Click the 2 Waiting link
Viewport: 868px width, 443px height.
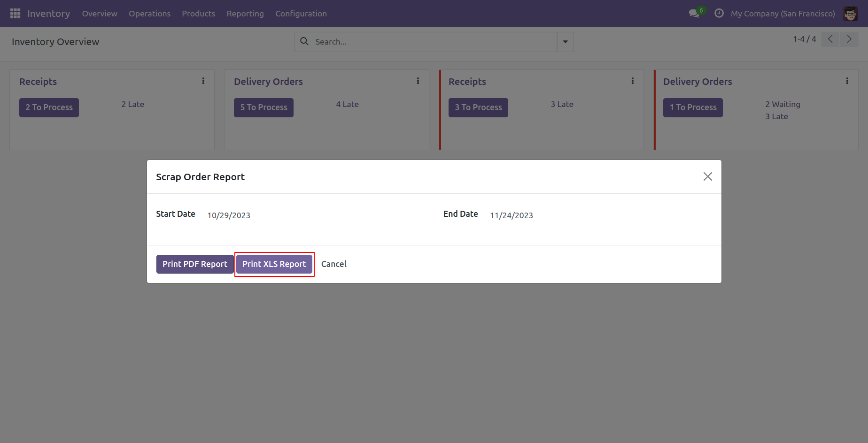tap(783, 104)
